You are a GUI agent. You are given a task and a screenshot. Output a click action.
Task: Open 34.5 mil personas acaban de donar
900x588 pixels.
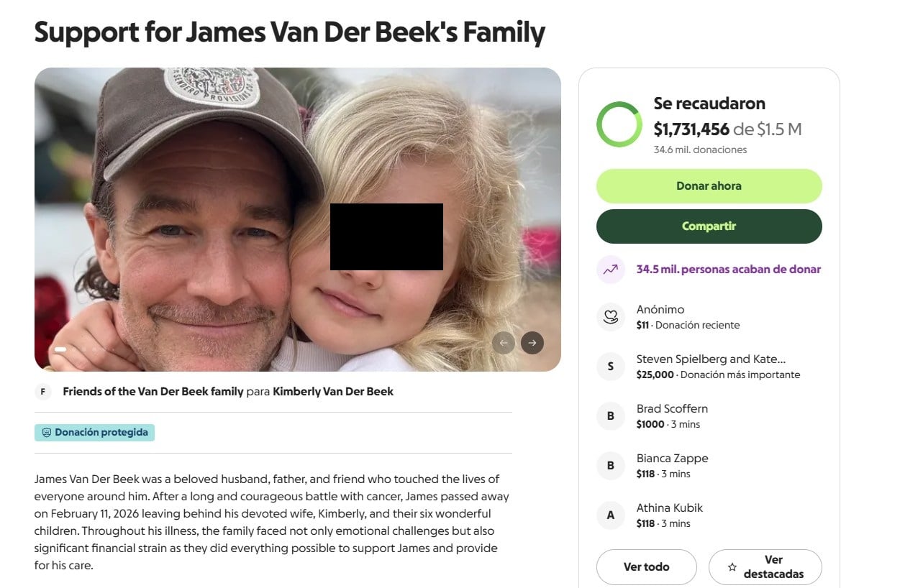(729, 269)
